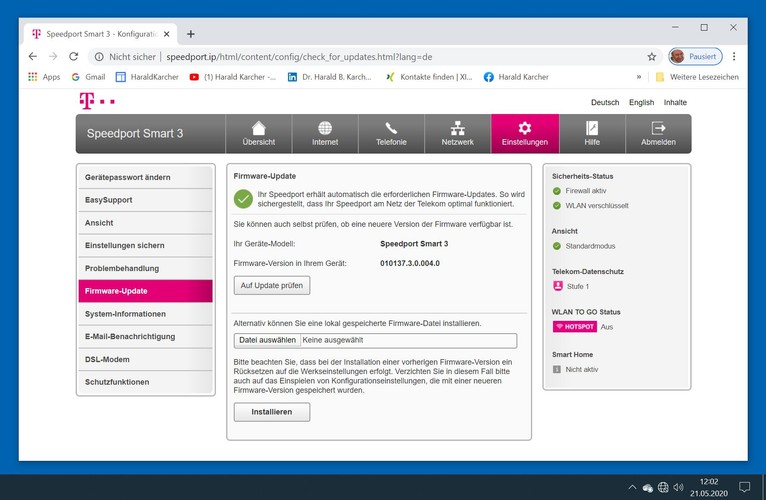The height and width of the screenshot is (500, 766).
Task: Open the Apps bookmark shortcut
Action: 44,77
